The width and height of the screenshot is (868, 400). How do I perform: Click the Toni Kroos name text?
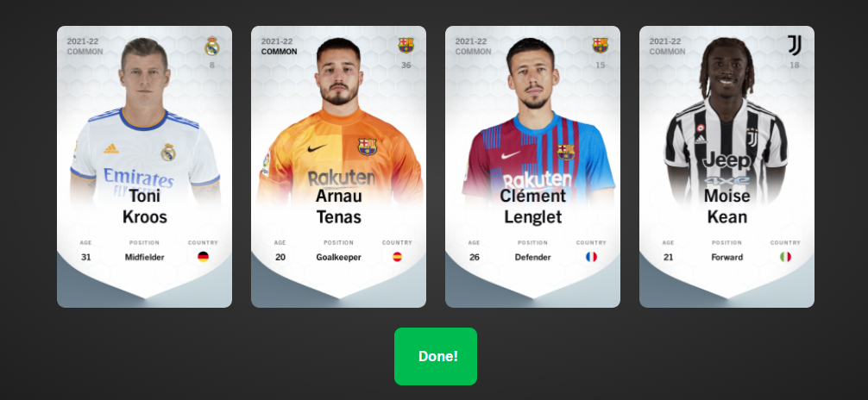click(x=144, y=206)
